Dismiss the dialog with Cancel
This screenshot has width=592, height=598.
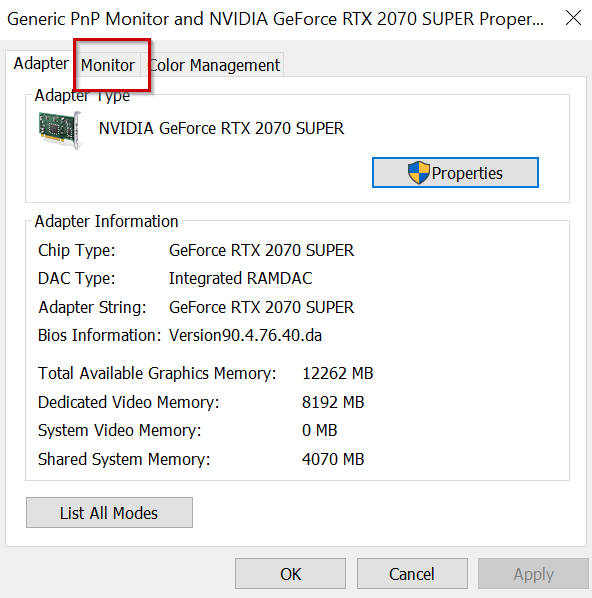(412, 574)
